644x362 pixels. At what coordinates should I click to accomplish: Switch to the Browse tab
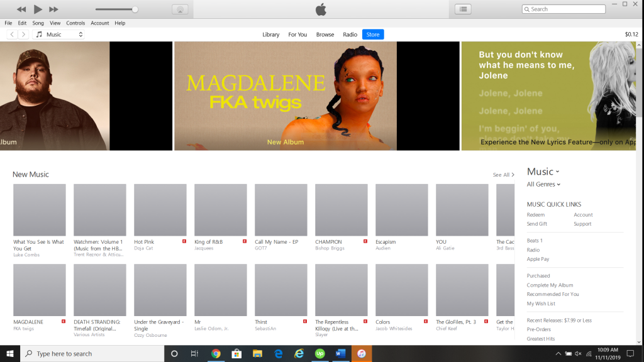[x=325, y=35]
